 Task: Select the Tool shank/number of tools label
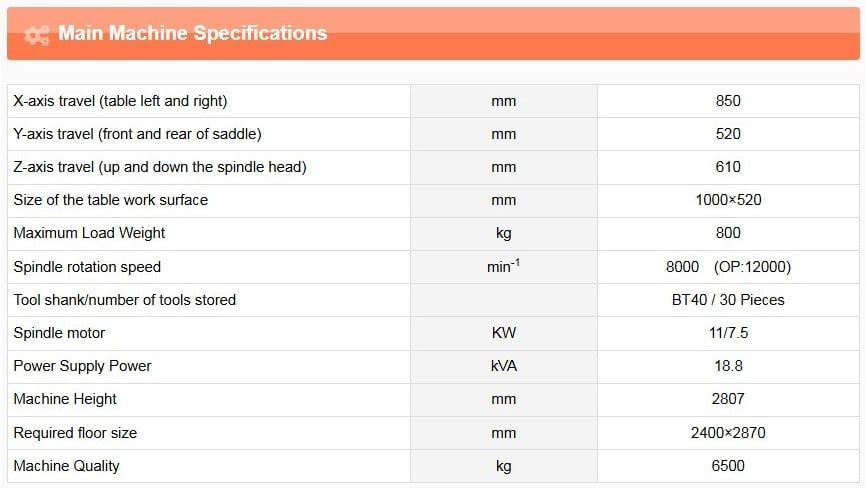point(125,300)
